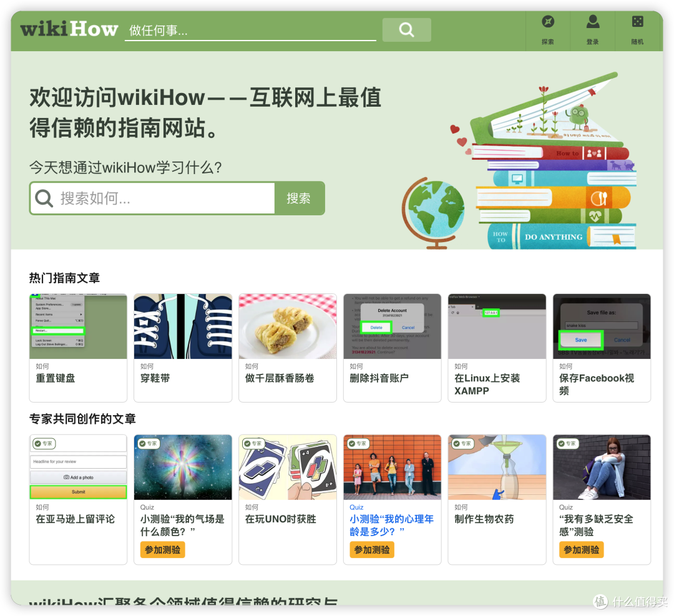Take the 我有多缺乏安全感 quiz via 参加测验
Viewport: 674px width, 616px height.
[581, 550]
